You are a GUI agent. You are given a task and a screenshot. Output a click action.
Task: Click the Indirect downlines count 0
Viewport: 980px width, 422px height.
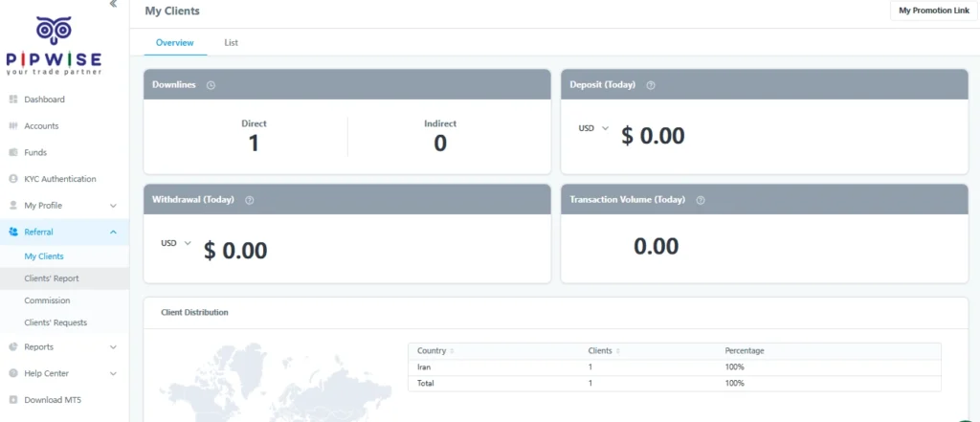[440, 144]
